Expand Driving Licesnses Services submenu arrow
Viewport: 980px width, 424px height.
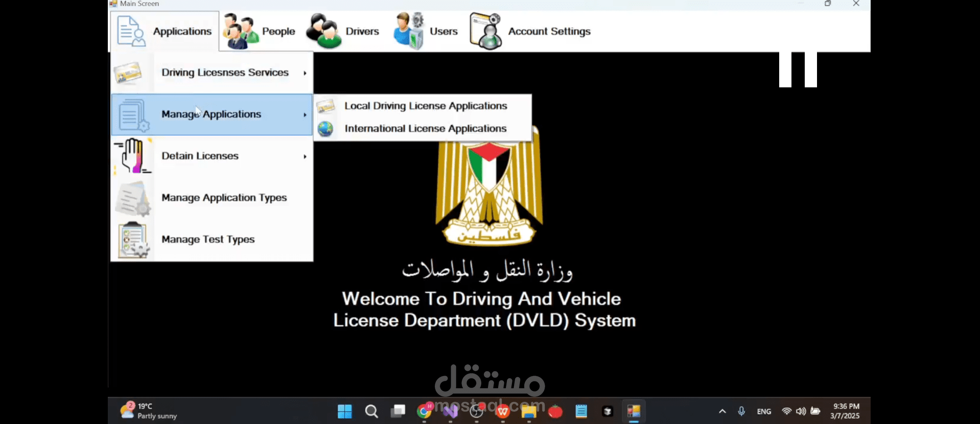pos(305,73)
